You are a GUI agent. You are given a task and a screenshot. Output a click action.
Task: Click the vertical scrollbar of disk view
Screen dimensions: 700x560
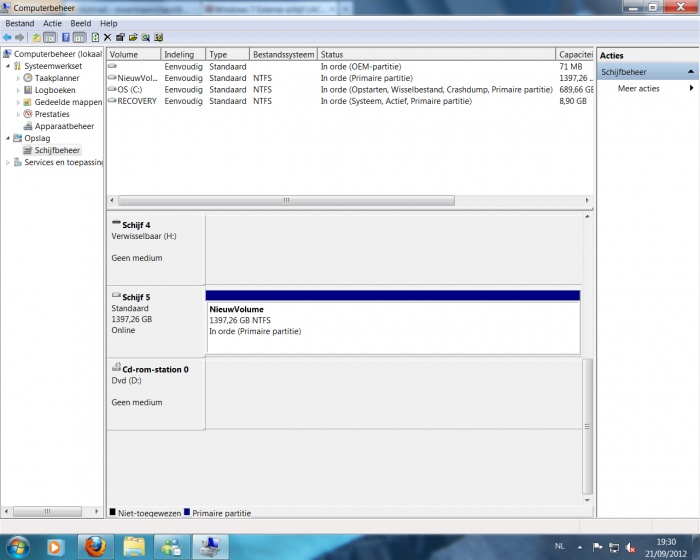pyautogui.click(x=588, y=426)
